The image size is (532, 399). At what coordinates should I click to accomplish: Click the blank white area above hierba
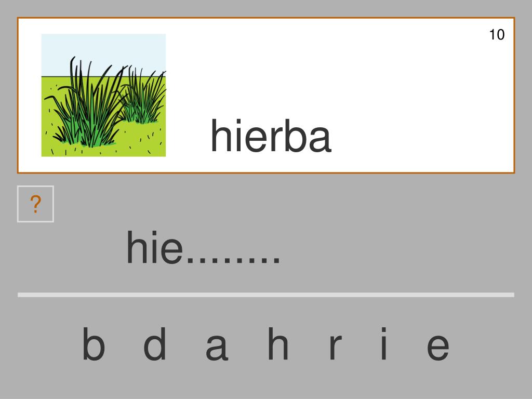[339, 68]
